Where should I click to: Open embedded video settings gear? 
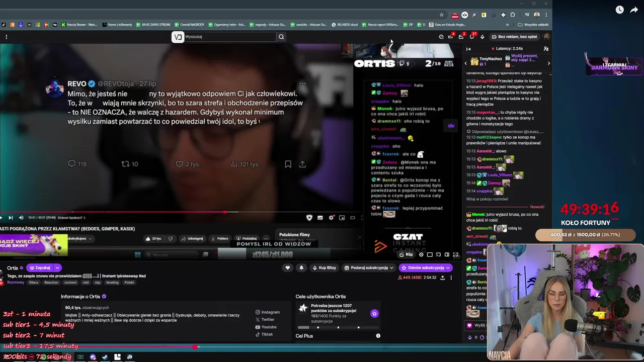point(331,217)
